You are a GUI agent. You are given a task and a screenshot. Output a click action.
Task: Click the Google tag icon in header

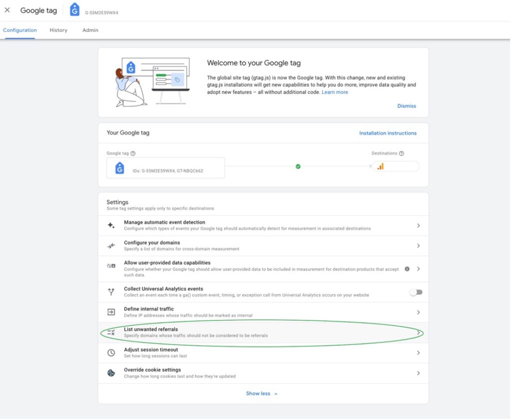point(74,10)
